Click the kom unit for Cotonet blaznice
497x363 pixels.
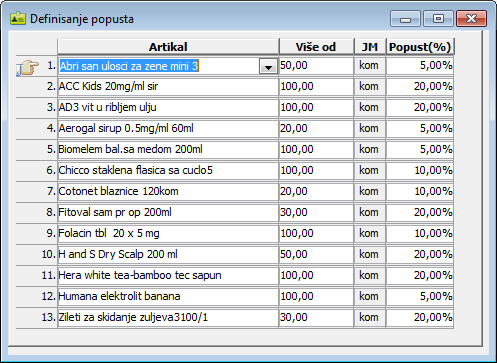point(369,191)
